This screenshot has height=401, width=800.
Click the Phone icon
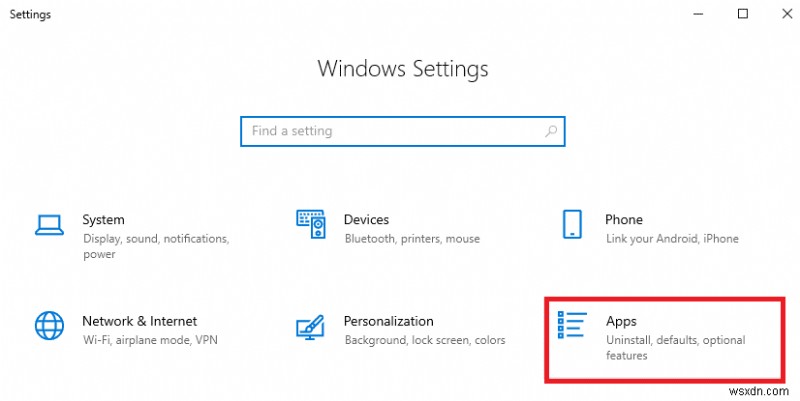(x=572, y=224)
